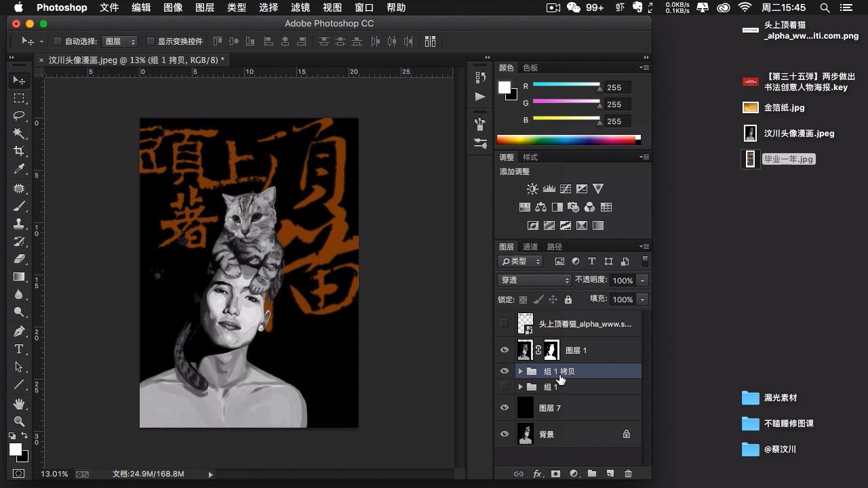The height and width of the screenshot is (488, 868).
Task: Add layer mask at panel bottom
Action: tap(555, 474)
